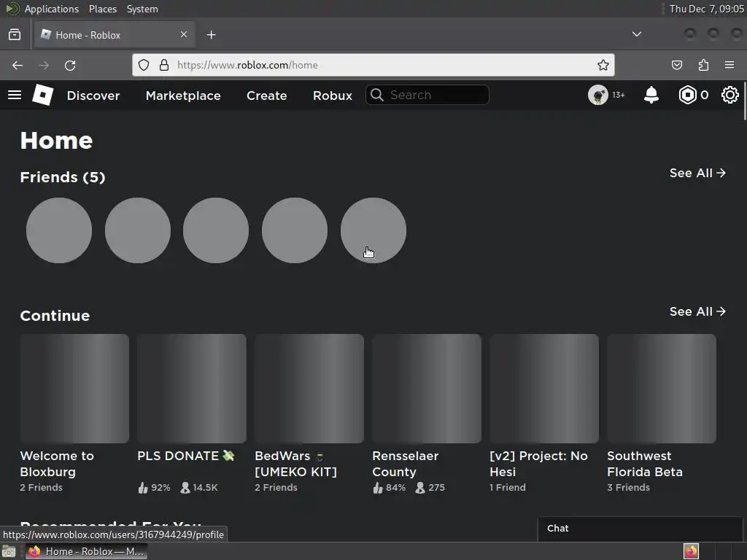Open the Pocket save icon
The image size is (747, 560).
676,65
